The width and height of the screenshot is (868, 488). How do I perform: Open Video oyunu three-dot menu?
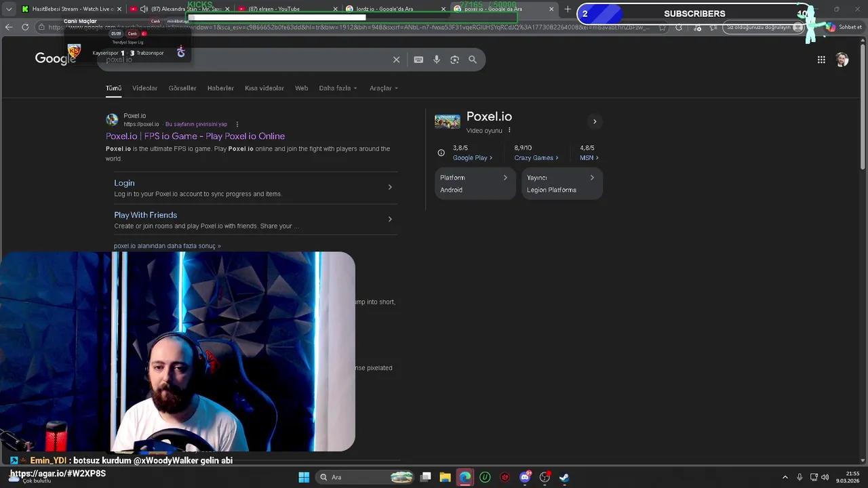click(x=509, y=130)
